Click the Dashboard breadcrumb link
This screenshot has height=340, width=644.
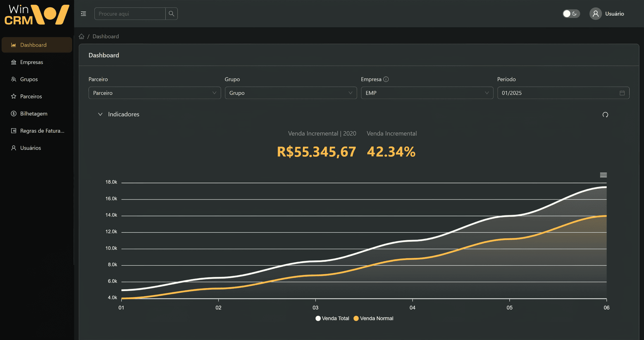click(x=106, y=36)
